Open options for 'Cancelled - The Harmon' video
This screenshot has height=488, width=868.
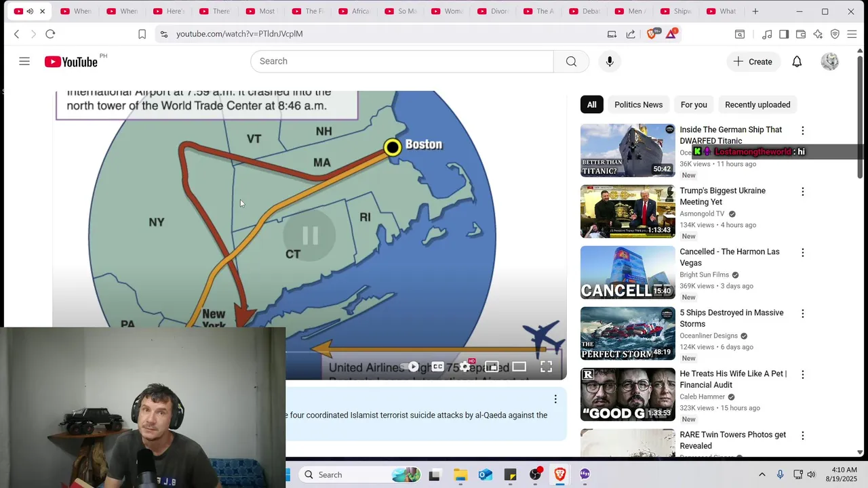click(x=803, y=253)
